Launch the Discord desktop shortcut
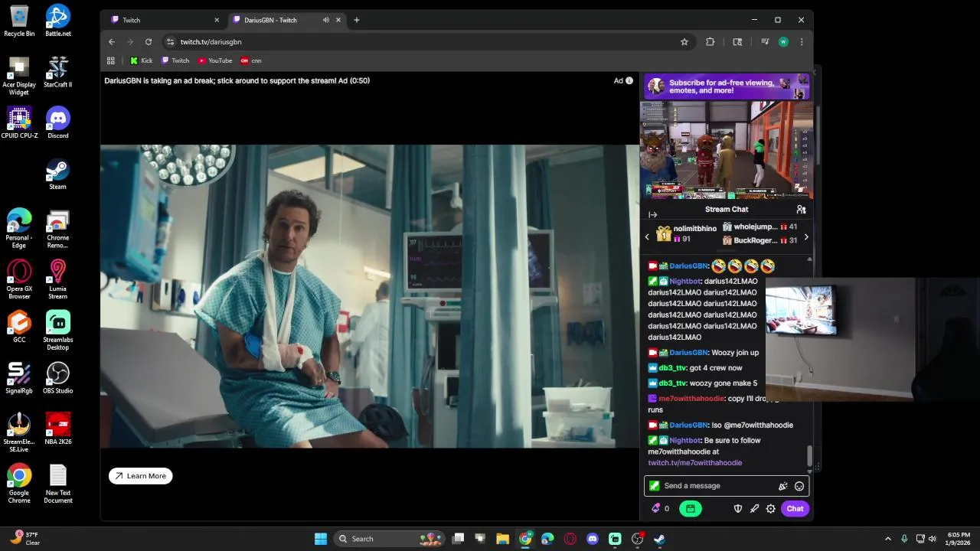 tap(57, 122)
